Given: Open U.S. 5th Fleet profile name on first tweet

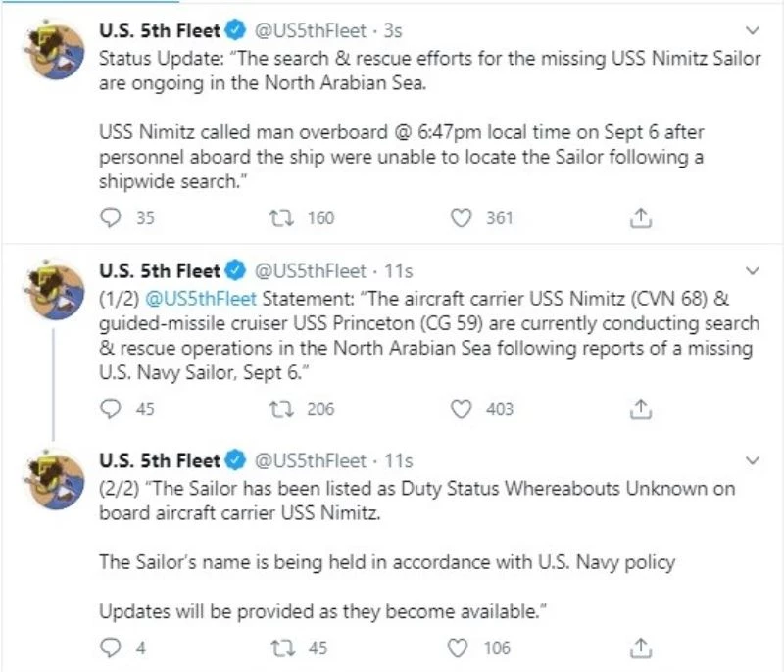Looking at the screenshot, I should (x=160, y=31).
